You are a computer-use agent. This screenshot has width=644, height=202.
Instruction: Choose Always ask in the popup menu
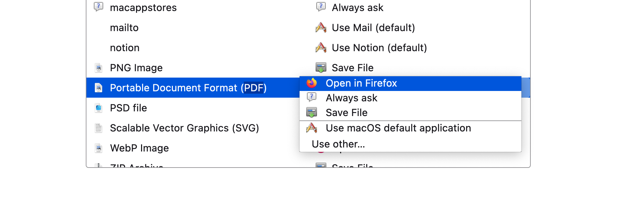351,98
